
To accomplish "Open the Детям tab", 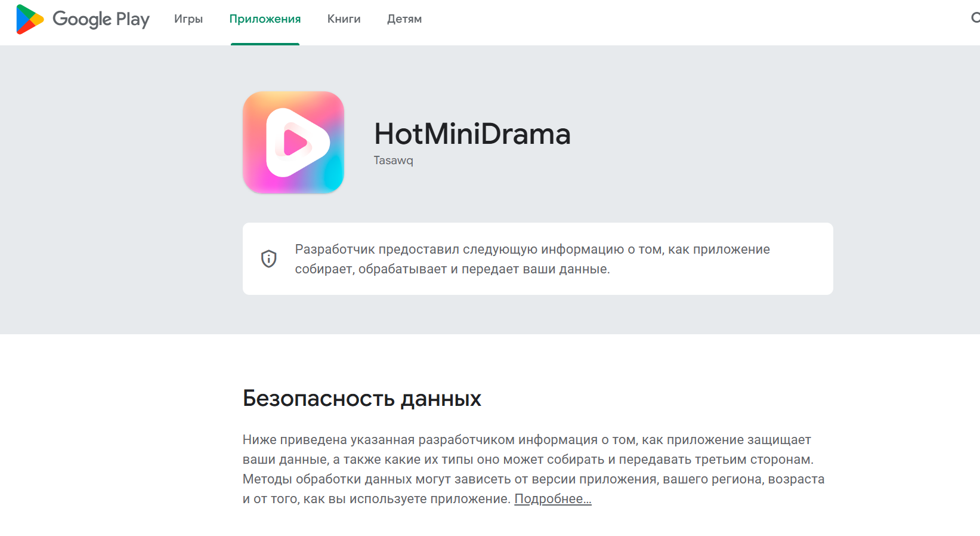I will pos(404,19).
